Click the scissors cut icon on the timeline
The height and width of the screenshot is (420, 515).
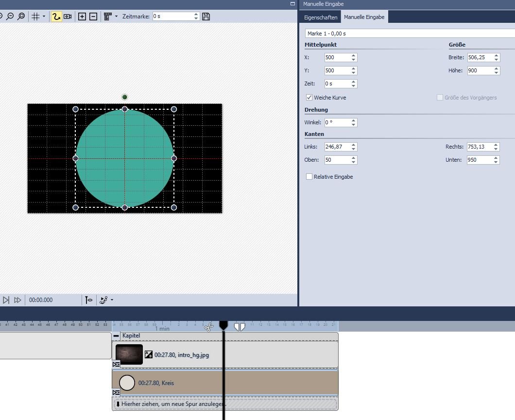coord(209,327)
